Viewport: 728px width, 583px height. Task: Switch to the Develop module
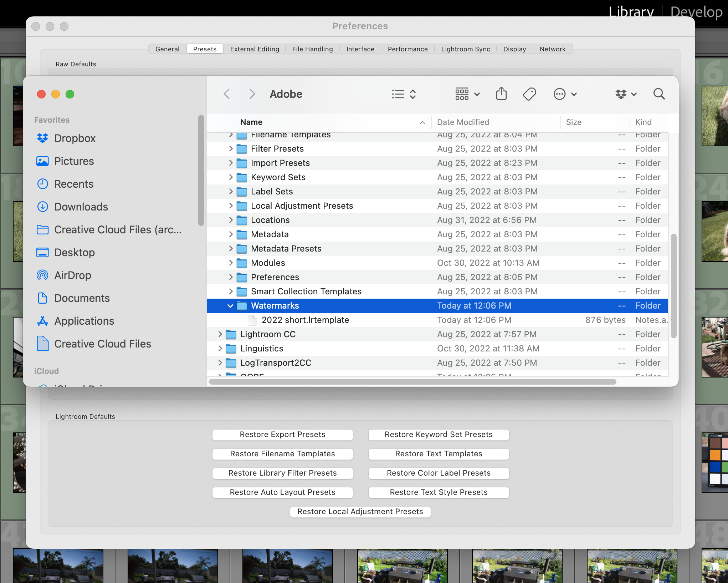point(696,12)
